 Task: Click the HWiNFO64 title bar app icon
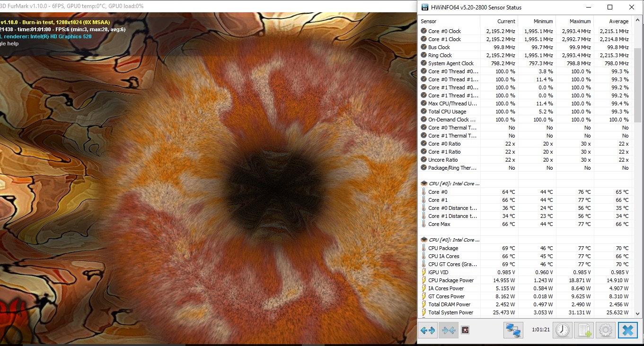tap(424, 7)
